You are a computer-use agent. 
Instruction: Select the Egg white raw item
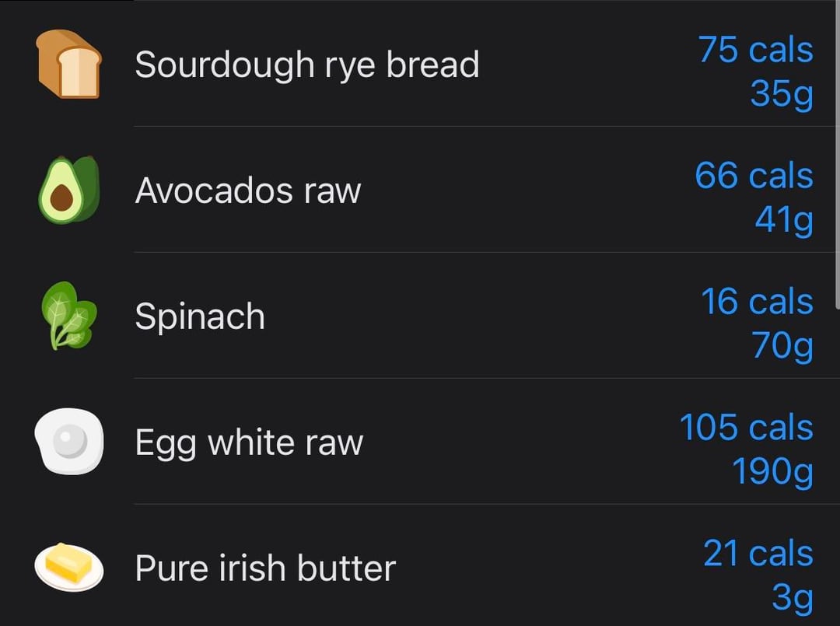pos(249,442)
